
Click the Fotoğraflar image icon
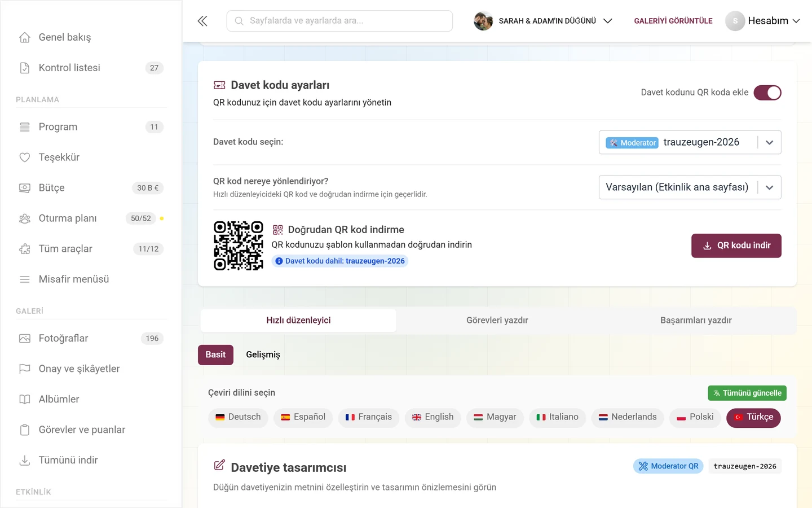pyautogui.click(x=25, y=339)
